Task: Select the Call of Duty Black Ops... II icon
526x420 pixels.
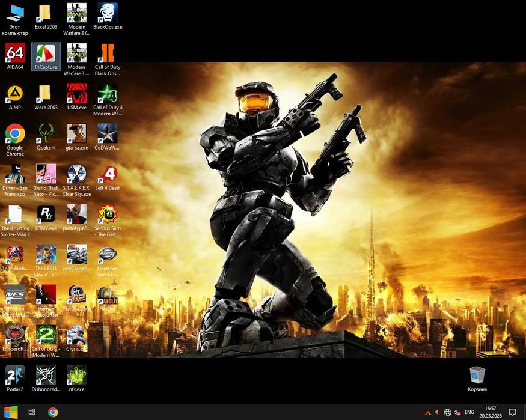Action: point(108,59)
